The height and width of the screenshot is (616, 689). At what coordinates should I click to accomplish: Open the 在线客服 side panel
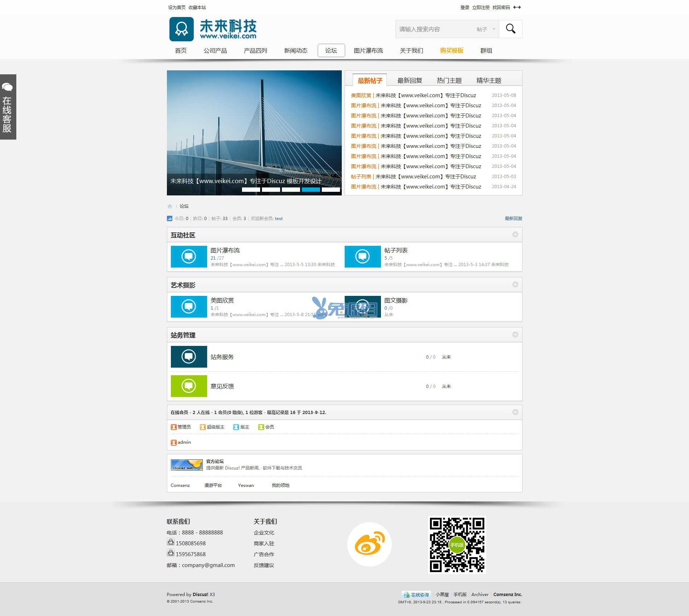pos(8,107)
